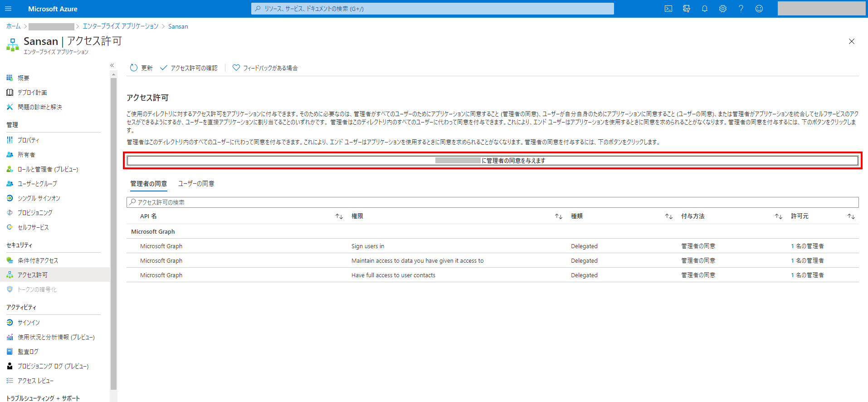Sort by 権限 column arrows
Screen dimensions: 868x402
558,216
